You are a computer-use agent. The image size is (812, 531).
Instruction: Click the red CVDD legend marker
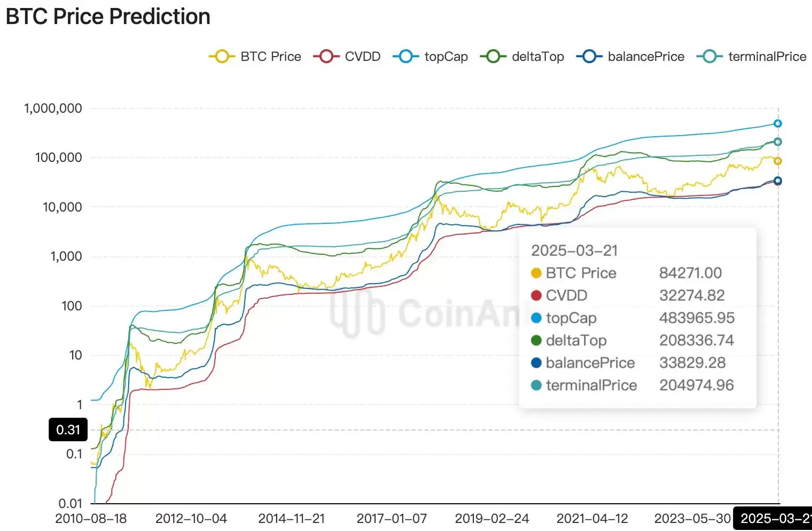[x=326, y=57]
